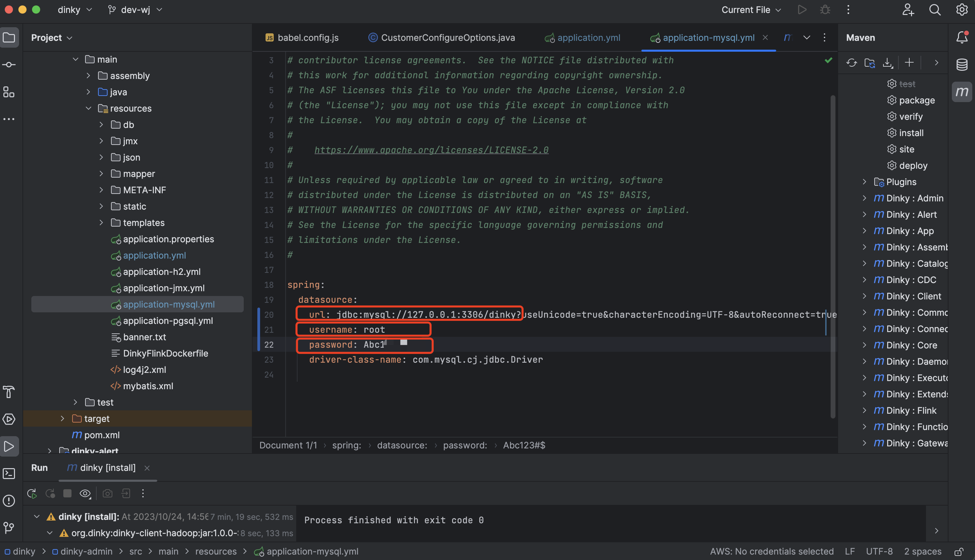Click the Search Everywhere magnifier icon

pos(935,10)
